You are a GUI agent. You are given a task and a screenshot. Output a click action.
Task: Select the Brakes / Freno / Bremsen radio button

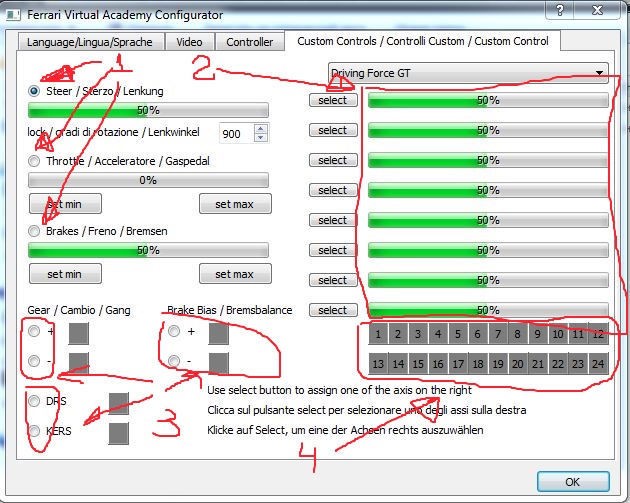36,231
